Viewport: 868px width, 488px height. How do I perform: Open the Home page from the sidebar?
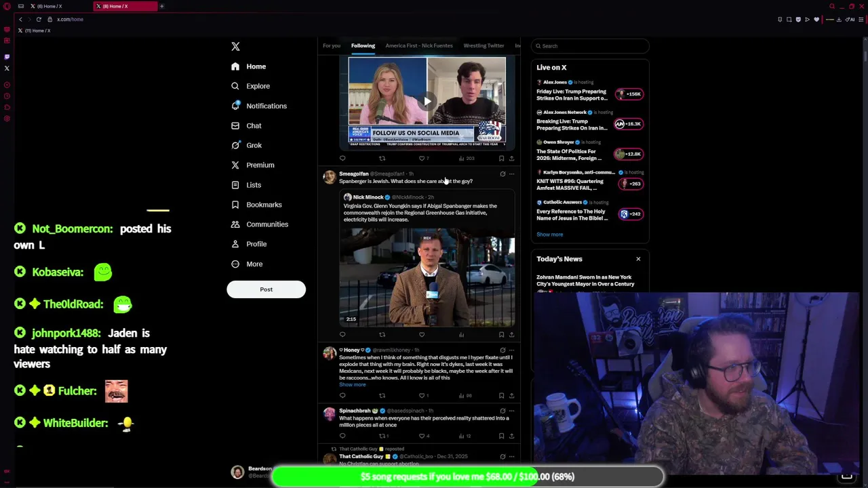(x=248, y=66)
